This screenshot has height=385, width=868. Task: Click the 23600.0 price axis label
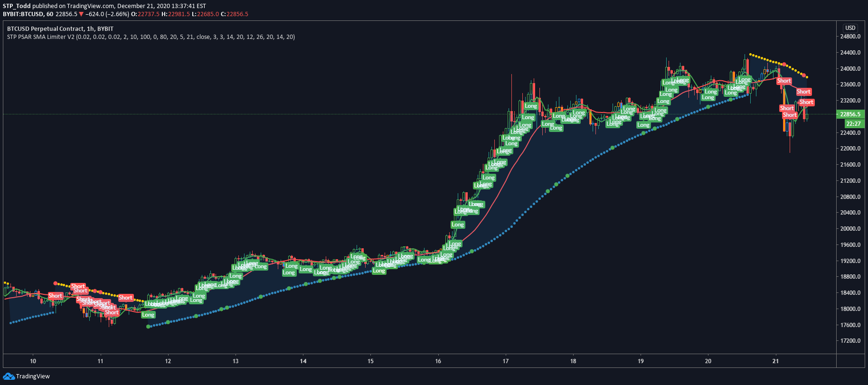tap(850, 85)
